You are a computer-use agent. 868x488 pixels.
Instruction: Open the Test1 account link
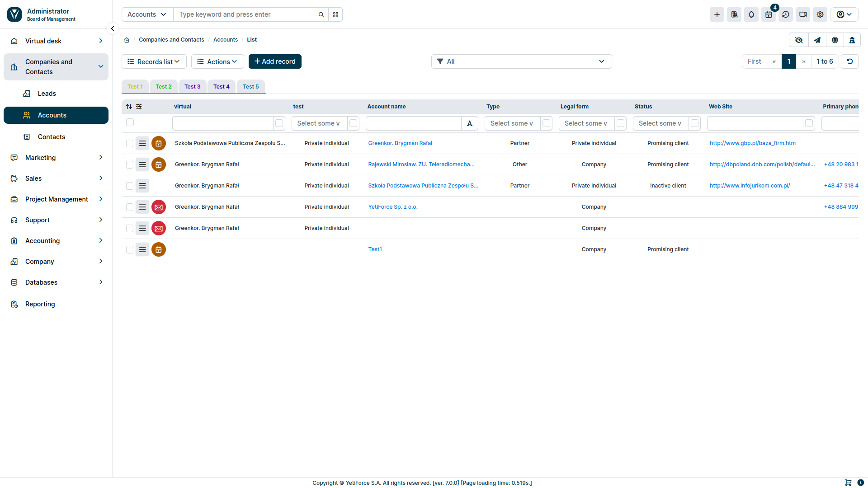click(375, 249)
